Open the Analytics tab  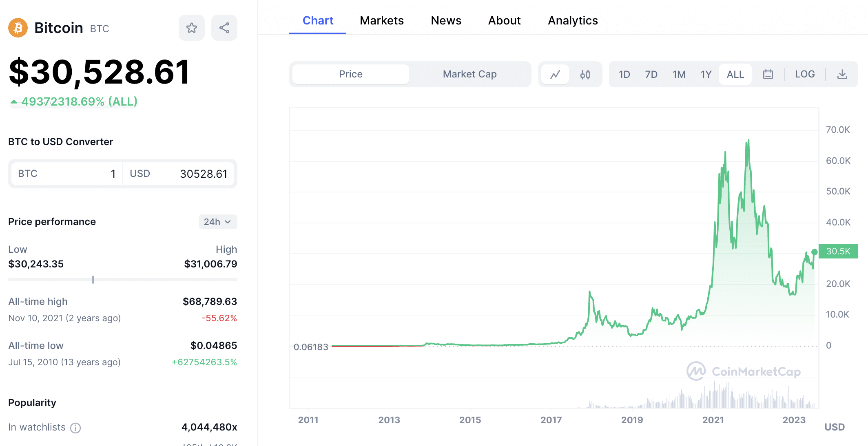pyautogui.click(x=573, y=20)
